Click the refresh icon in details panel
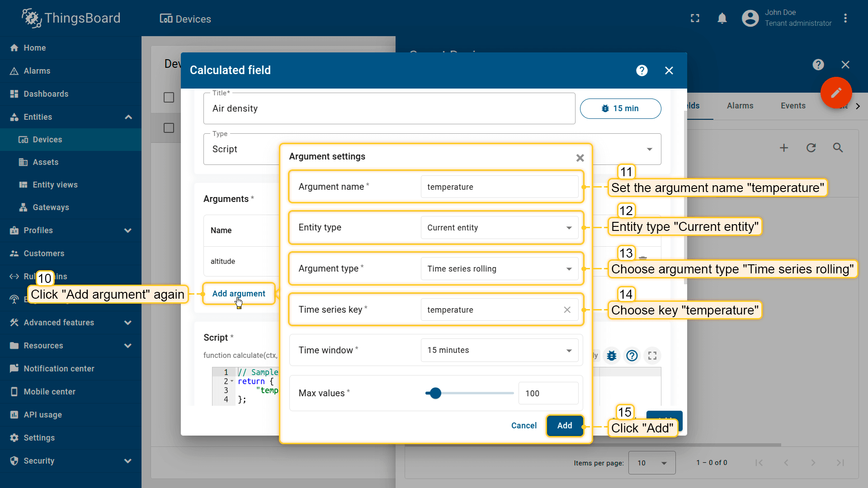Screen dimensions: 868x488 coord(811,148)
